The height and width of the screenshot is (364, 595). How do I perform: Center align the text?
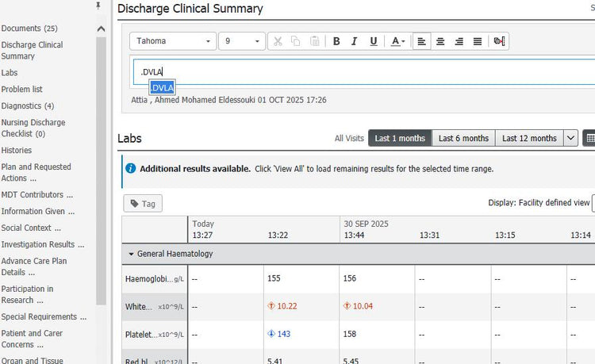[440, 41]
